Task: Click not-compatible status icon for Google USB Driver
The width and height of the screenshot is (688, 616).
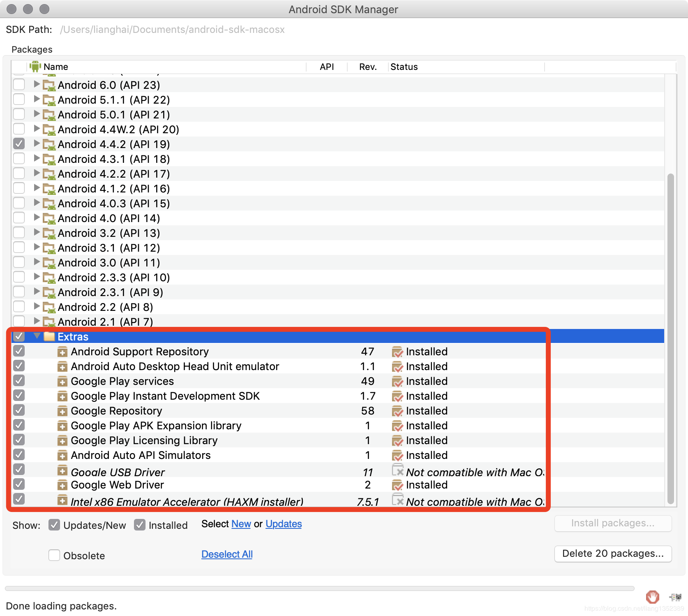Action: point(397,470)
